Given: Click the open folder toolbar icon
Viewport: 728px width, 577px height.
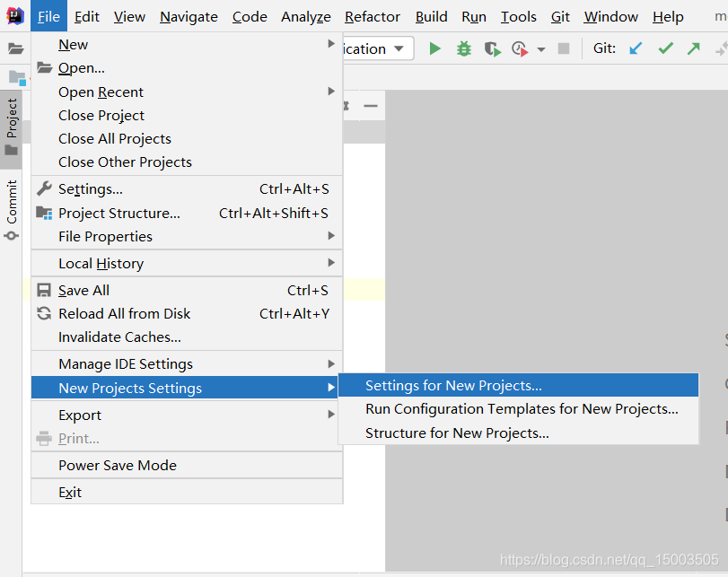Looking at the screenshot, I should (x=15, y=48).
